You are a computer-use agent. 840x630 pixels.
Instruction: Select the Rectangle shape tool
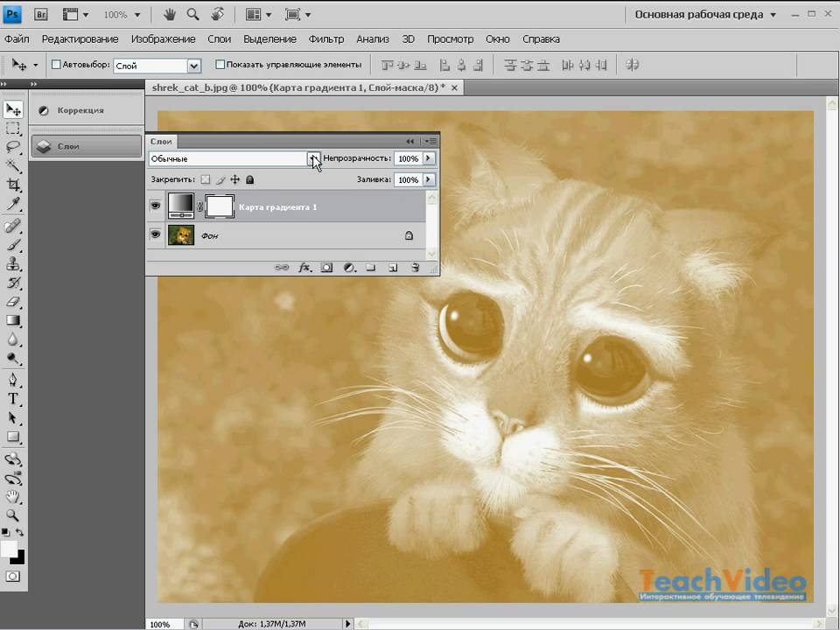pyautogui.click(x=13, y=437)
